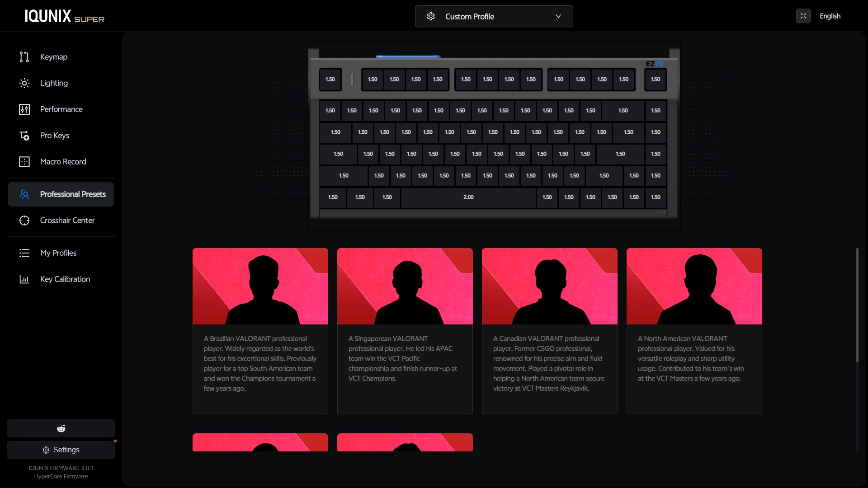868x488 pixels.
Task: Click the My Profiles list icon
Action: coord(24,253)
